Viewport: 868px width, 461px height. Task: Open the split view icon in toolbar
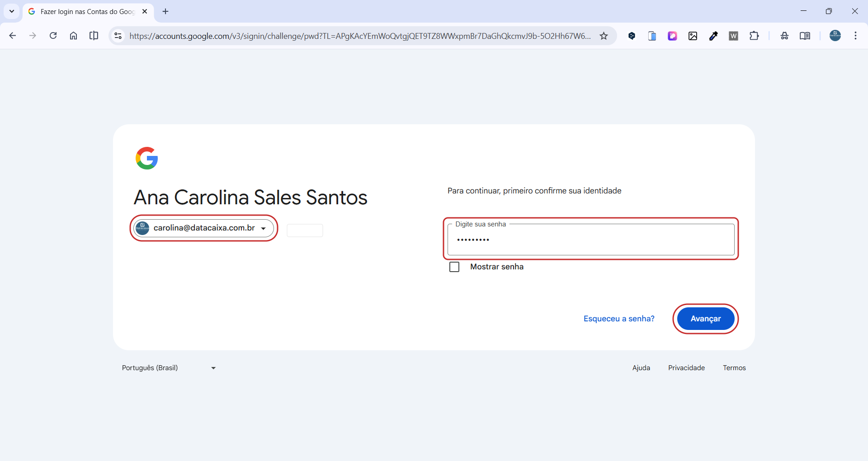click(x=94, y=36)
